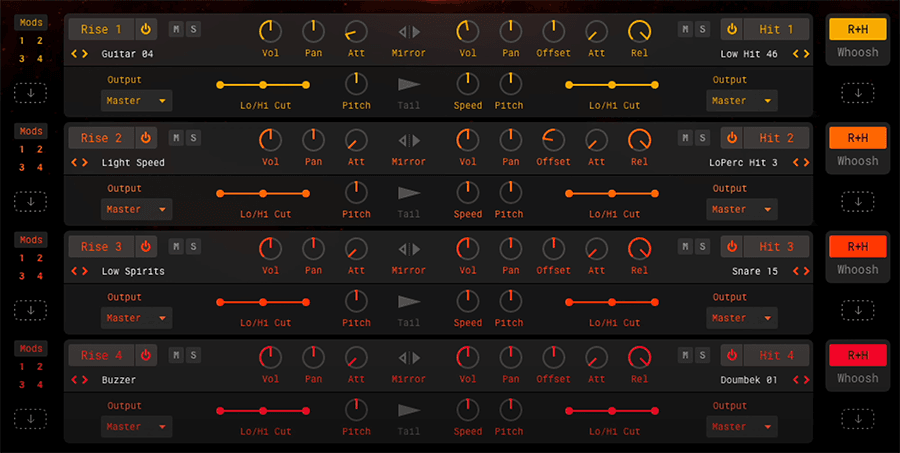The width and height of the screenshot is (900, 453).
Task: Click the Rise 4 Mirror icon
Action: (x=409, y=358)
